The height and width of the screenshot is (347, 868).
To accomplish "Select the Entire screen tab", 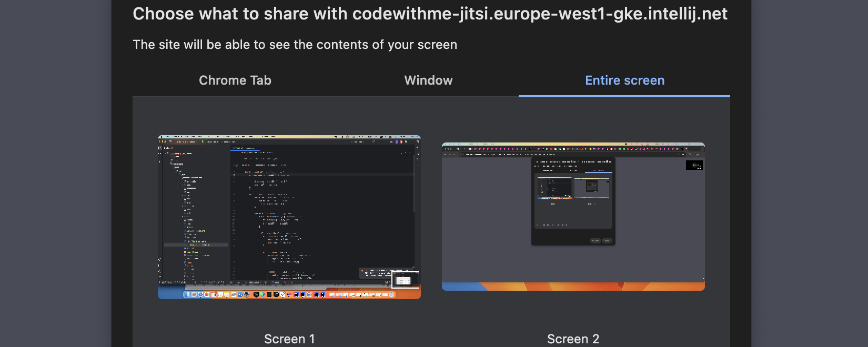I will (624, 80).
